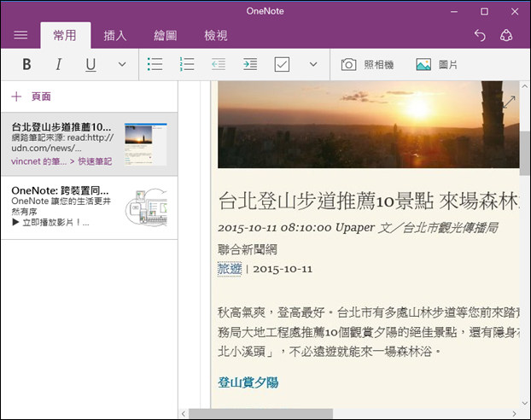The width and height of the screenshot is (531, 420).
Task: Close the OneNote window
Action: click(x=515, y=11)
